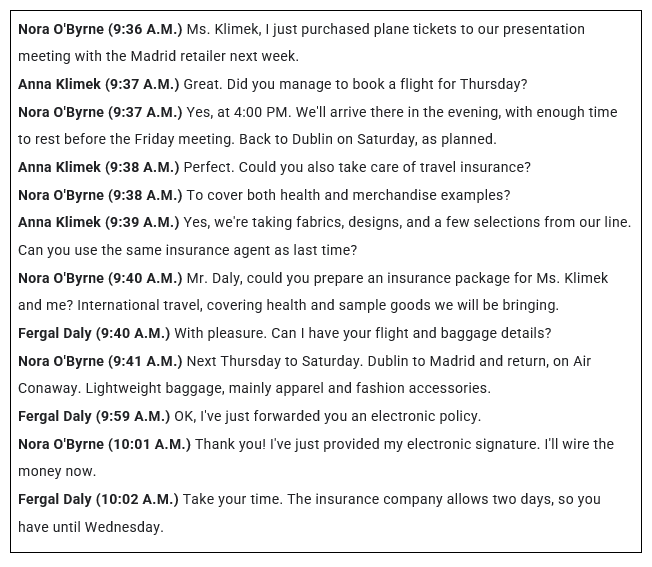652x567 pixels.
Task: Click Nora O'Byrne's 9:41 A.M. sender label
Action: (x=100, y=361)
